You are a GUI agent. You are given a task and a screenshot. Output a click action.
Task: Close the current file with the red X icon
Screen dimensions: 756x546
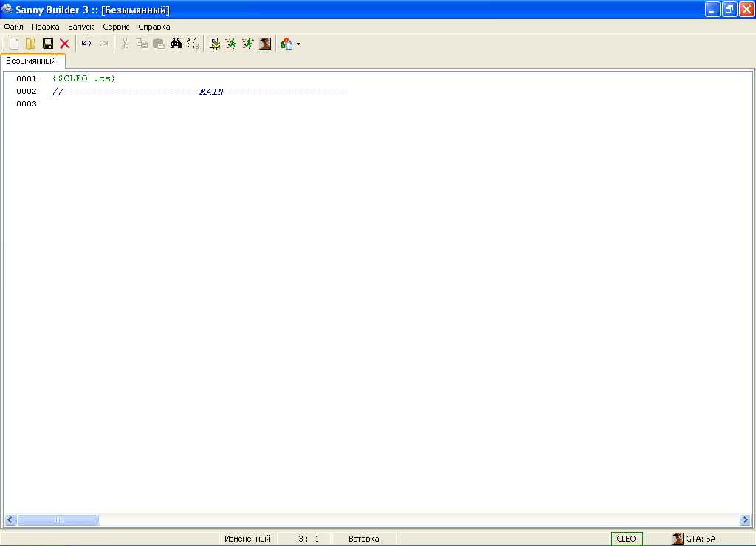pyautogui.click(x=65, y=44)
